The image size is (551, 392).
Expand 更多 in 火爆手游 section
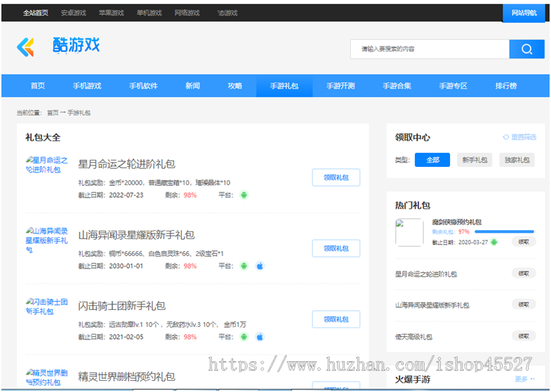524,379
